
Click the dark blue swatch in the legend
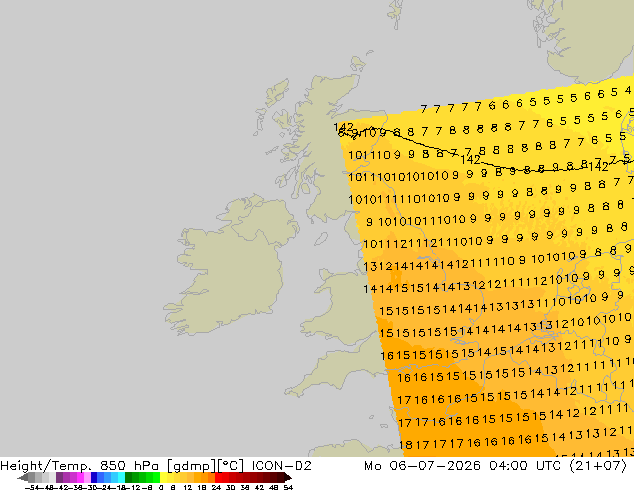(x=94, y=478)
